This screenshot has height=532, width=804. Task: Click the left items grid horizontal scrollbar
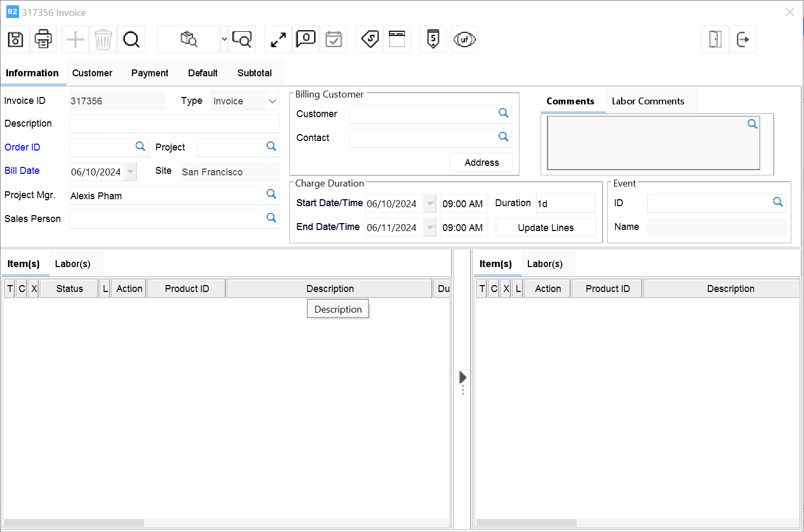[74, 522]
